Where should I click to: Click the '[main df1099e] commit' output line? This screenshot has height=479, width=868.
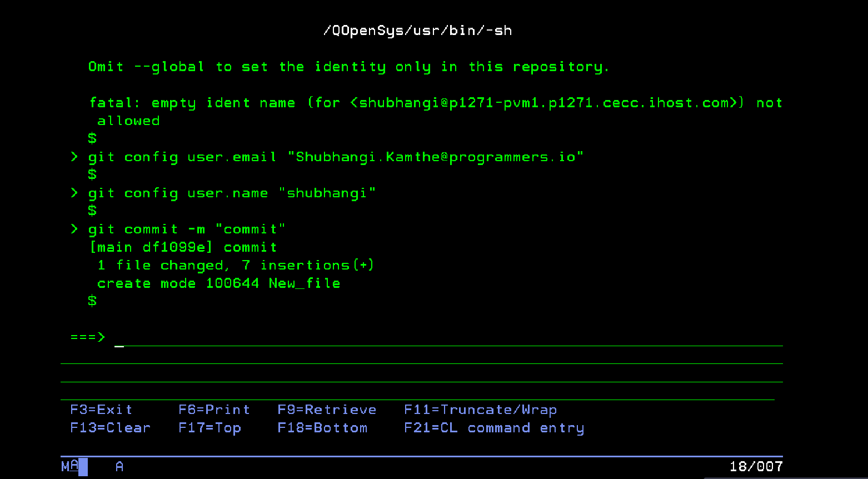[x=183, y=247]
